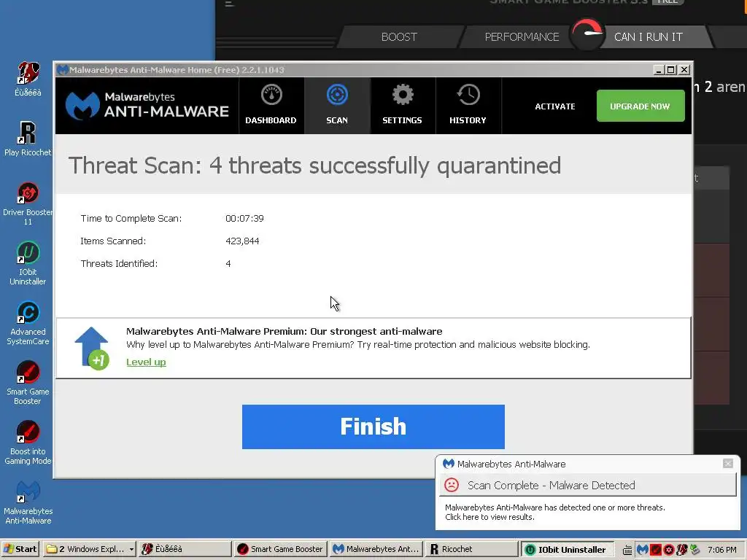Click items scanned value 423,844
The image size is (747, 560).
pyautogui.click(x=242, y=241)
